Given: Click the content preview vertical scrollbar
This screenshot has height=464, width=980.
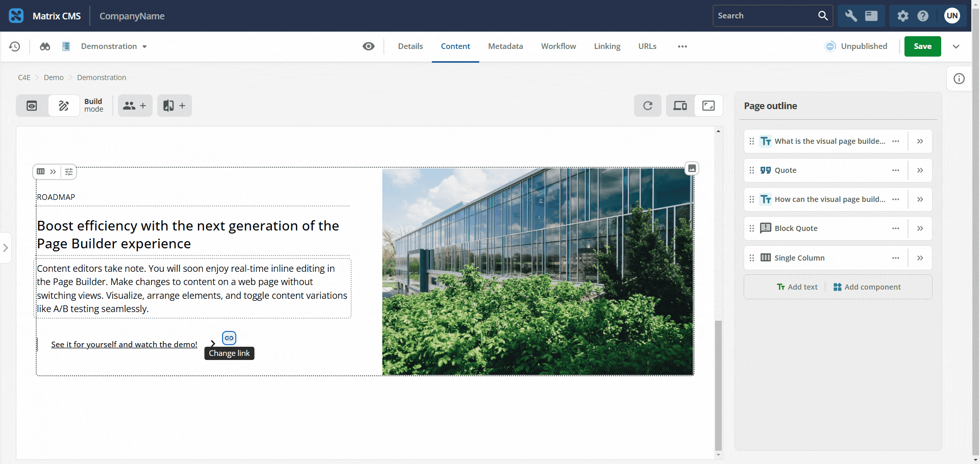Looking at the screenshot, I should click(718, 385).
